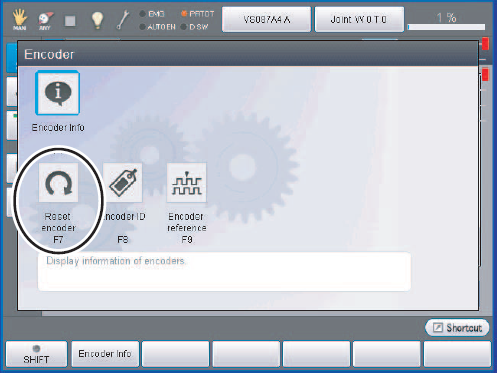
Task: Toggle the SHIFT key button
Action: click(36, 354)
